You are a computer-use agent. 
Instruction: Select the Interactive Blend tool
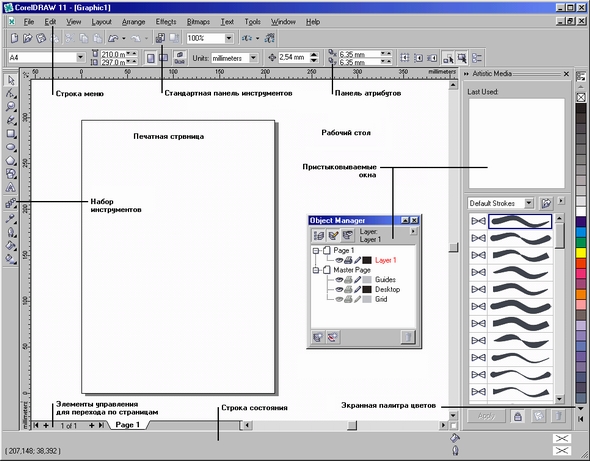click(11, 204)
